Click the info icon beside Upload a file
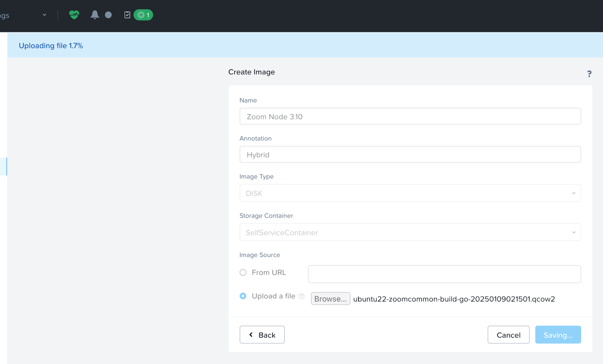The width and height of the screenshot is (603, 364). [x=301, y=296]
